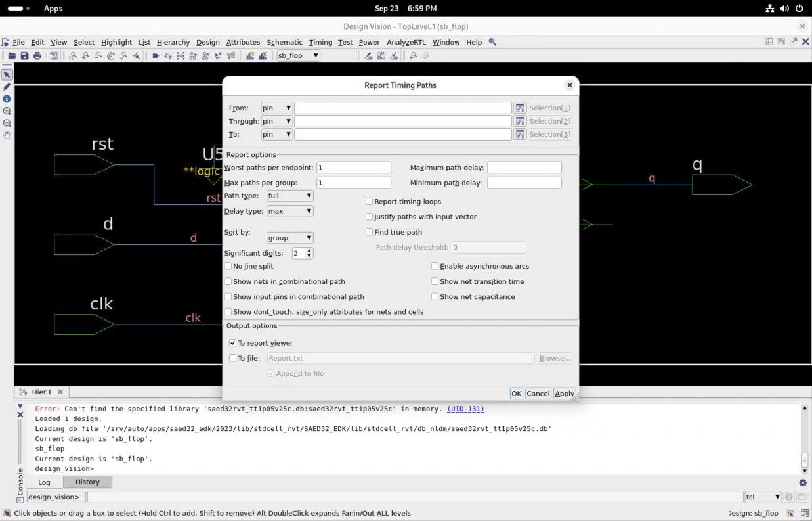Image resolution: width=812 pixels, height=521 pixels.
Task: Open selection picker icon for Through field
Action: (520, 121)
